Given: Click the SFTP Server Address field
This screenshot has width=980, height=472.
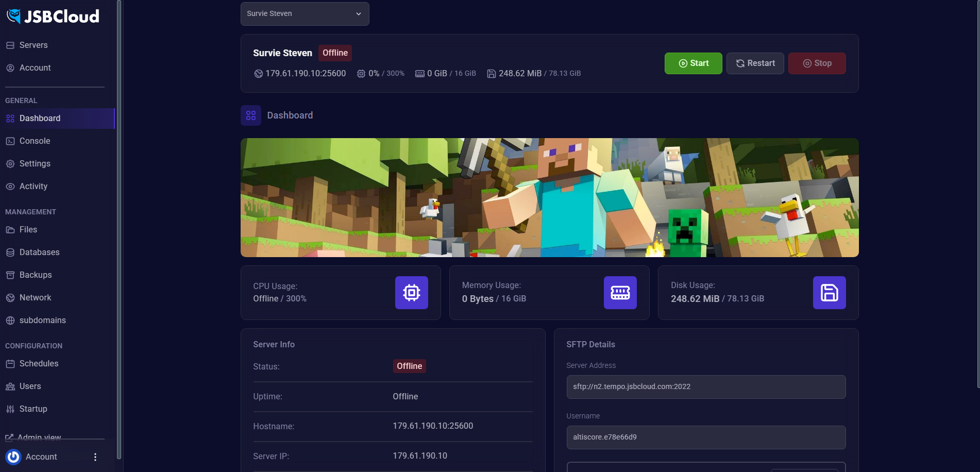Looking at the screenshot, I should (x=705, y=386).
